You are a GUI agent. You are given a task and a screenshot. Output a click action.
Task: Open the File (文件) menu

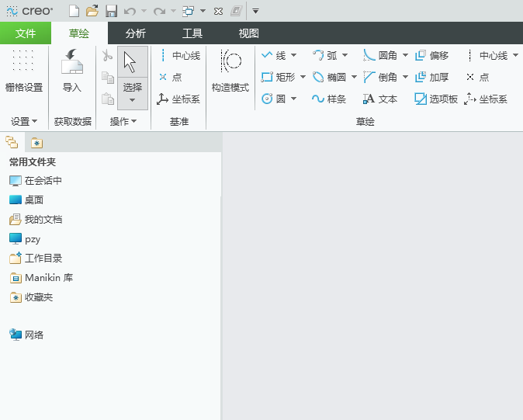(x=26, y=33)
